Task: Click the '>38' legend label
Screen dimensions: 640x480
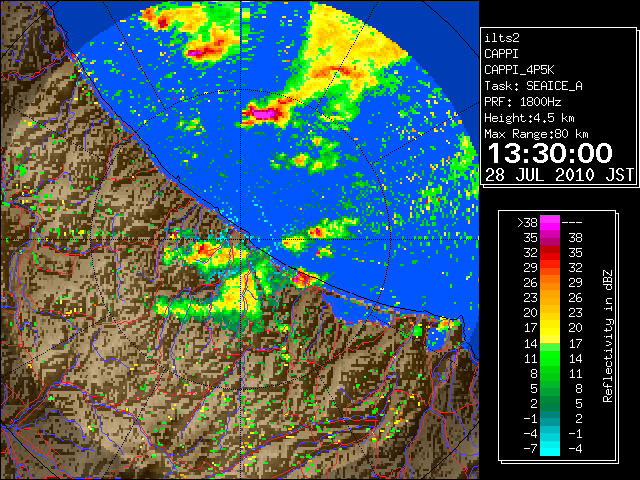Action: pyautogui.click(x=527, y=223)
